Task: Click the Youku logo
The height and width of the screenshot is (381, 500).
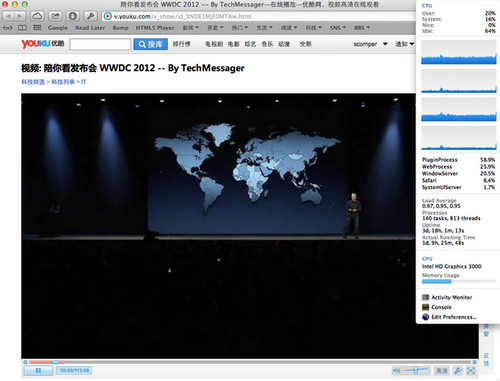Action: (43, 44)
